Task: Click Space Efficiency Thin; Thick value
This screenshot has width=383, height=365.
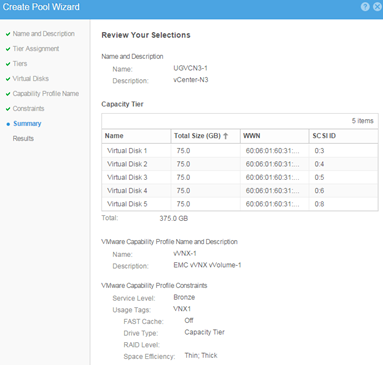Action: [201, 355]
